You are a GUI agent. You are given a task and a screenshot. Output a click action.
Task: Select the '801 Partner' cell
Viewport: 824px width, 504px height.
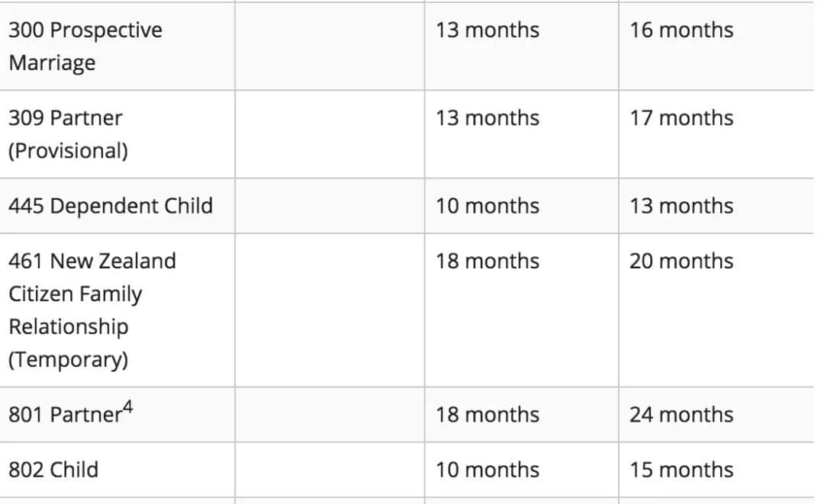tap(117, 415)
